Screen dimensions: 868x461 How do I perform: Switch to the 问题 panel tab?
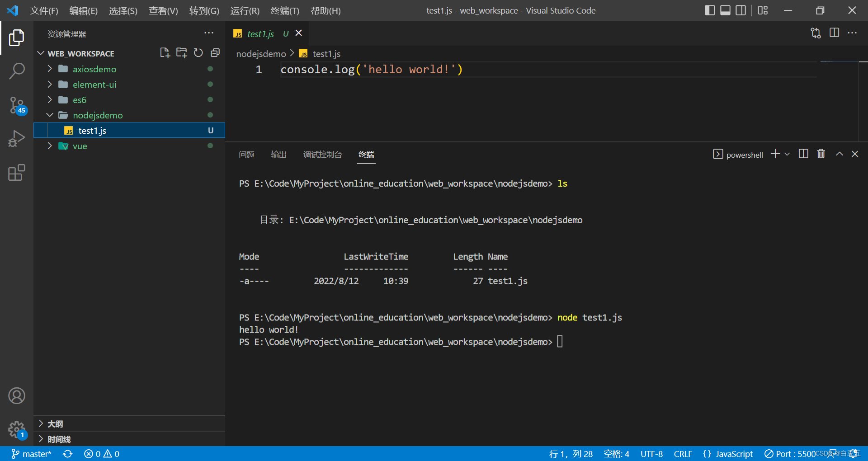246,155
